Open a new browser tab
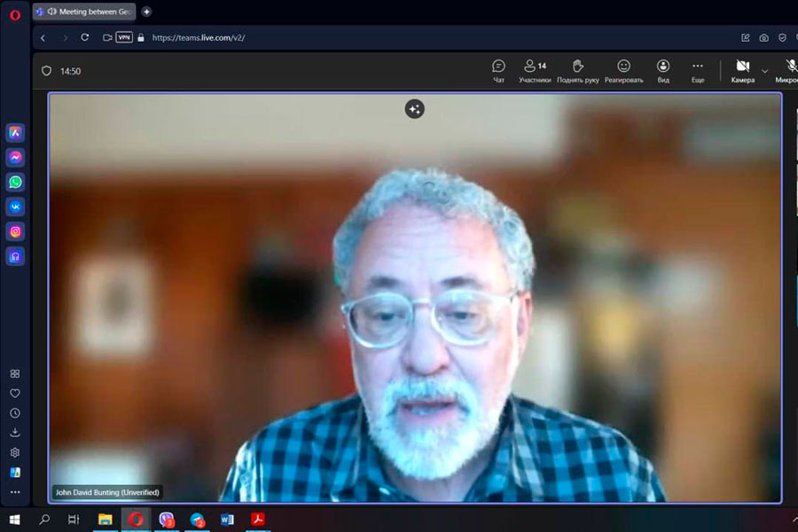Viewport: 798px width, 532px height. [x=146, y=12]
